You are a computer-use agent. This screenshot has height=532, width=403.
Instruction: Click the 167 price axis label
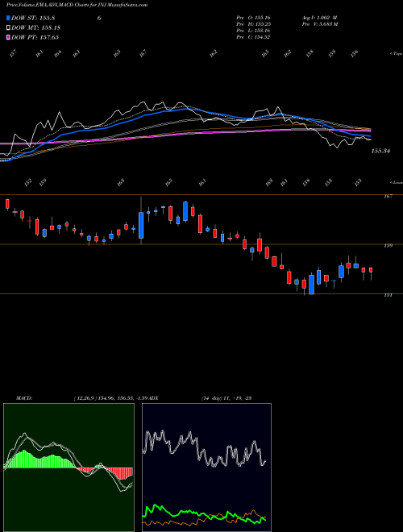click(x=388, y=196)
